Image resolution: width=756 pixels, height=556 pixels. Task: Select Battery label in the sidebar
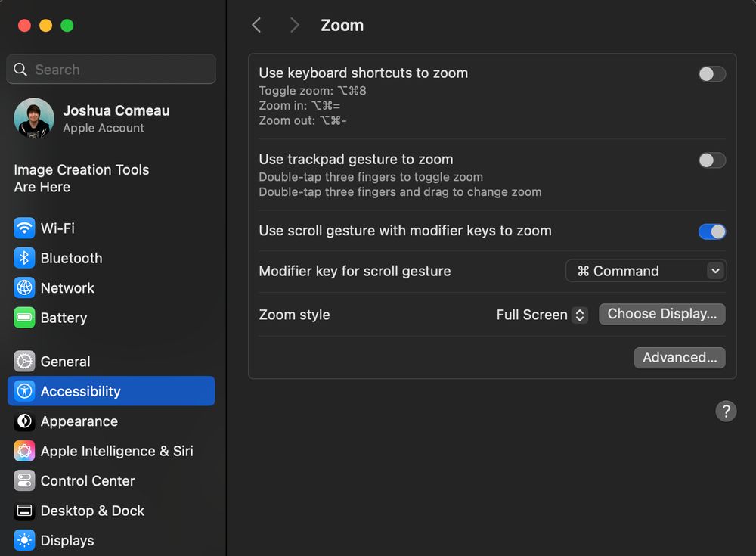(64, 318)
